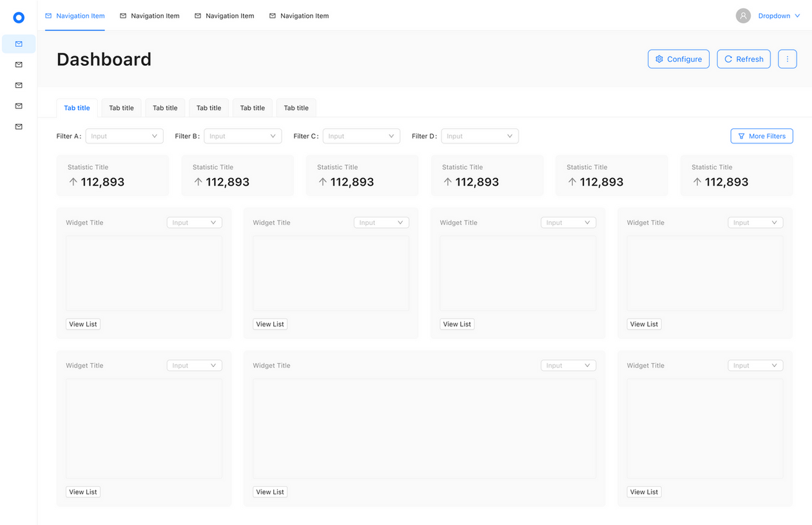Click the blue circle logo icon
Image resolution: width=812 pixels, height=525 pixels.
point(19,17)
